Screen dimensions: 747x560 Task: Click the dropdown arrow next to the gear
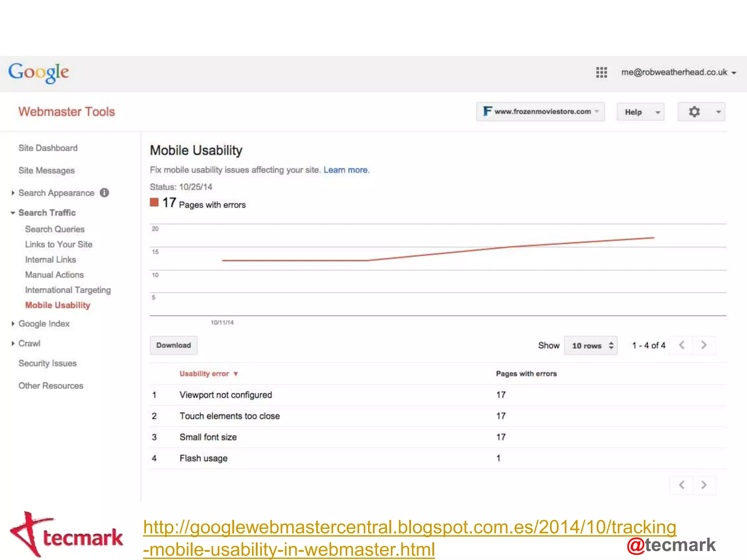coord(718,112)
